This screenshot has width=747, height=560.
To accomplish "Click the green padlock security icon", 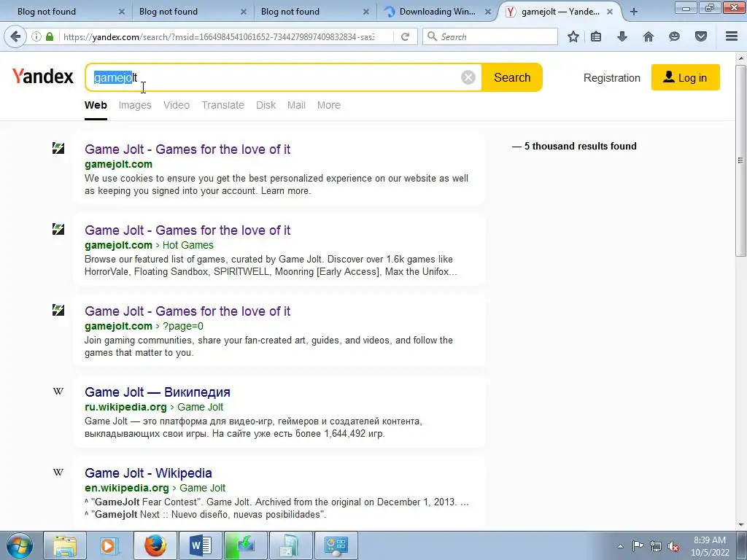I will click(50, 36).
